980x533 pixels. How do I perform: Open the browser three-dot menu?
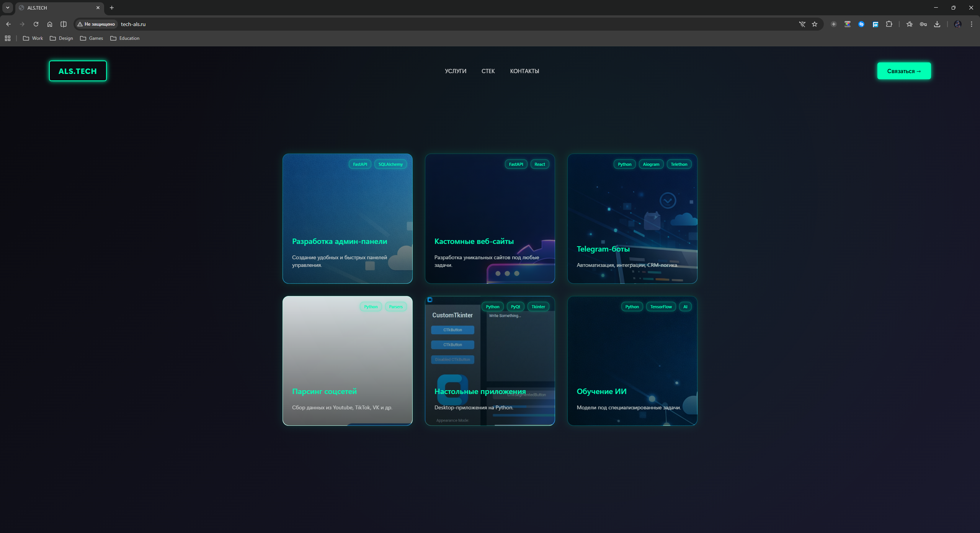972,24
